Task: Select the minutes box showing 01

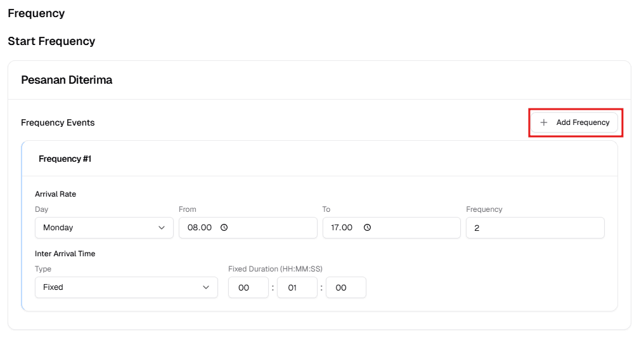Action: 297,287
